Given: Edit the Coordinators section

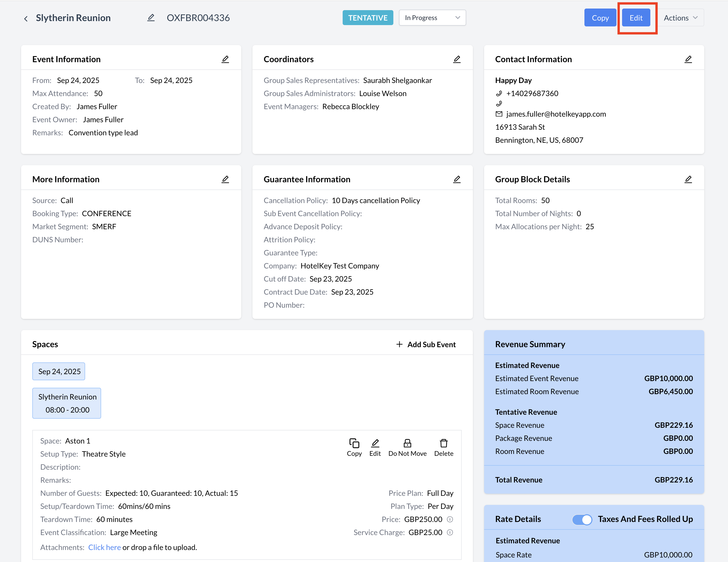Looking at the screenshot, I should 457,59.
